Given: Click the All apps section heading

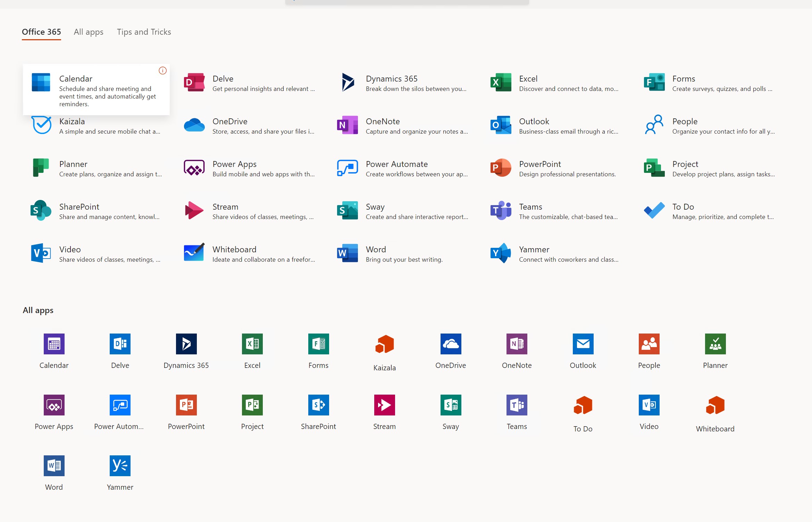Looking at the screenshot, I should (38, 310).
